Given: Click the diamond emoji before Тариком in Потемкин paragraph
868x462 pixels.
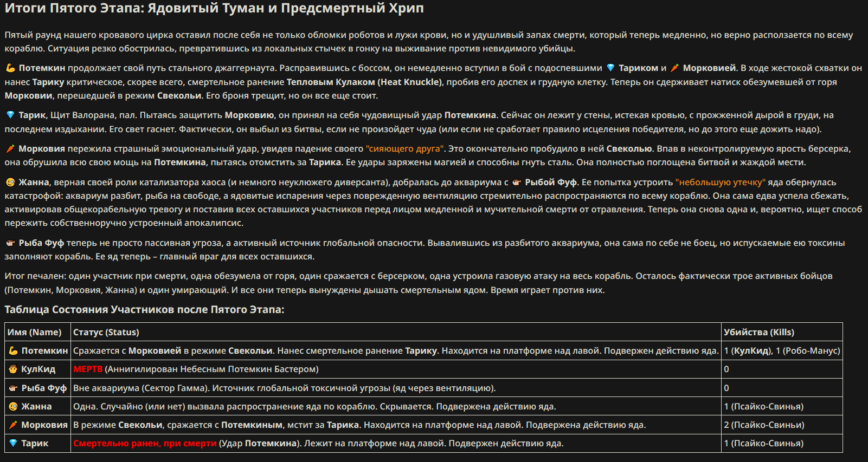Looking at the screenshot, I should click(610, 68).
